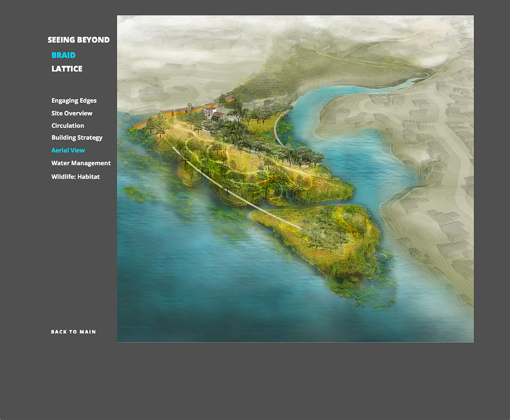Image resolution: width=510 pixels, height=420 pixels.
Task: Click the BACK TO MAIN link
Action: tap(73, 332)
